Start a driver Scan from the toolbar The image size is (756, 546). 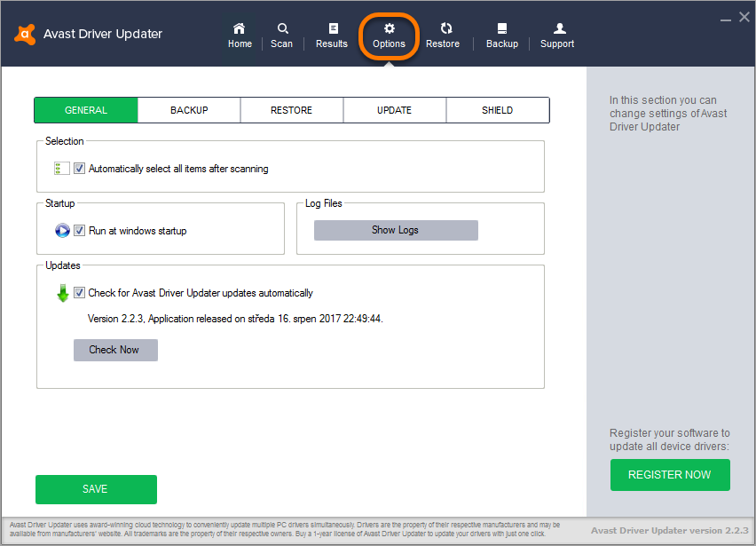pos(281,34)
